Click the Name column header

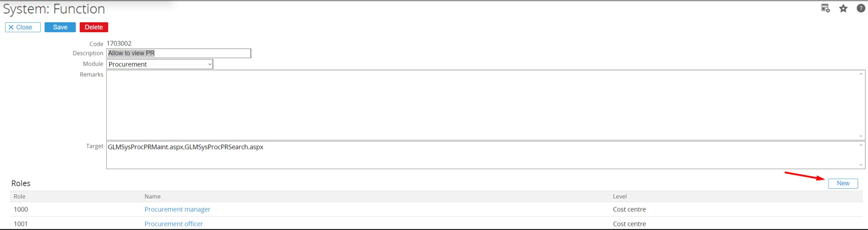coord(153,196)
